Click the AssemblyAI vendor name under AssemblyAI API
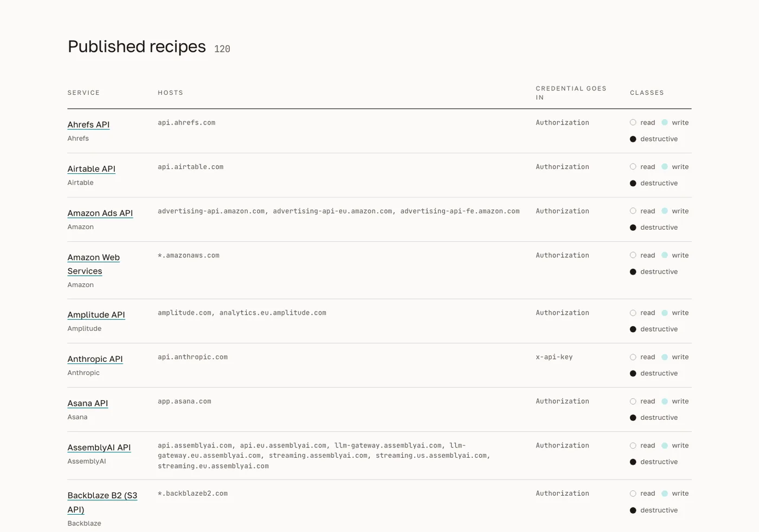Viewport: 759px width, 532px height. pos(87,462)
